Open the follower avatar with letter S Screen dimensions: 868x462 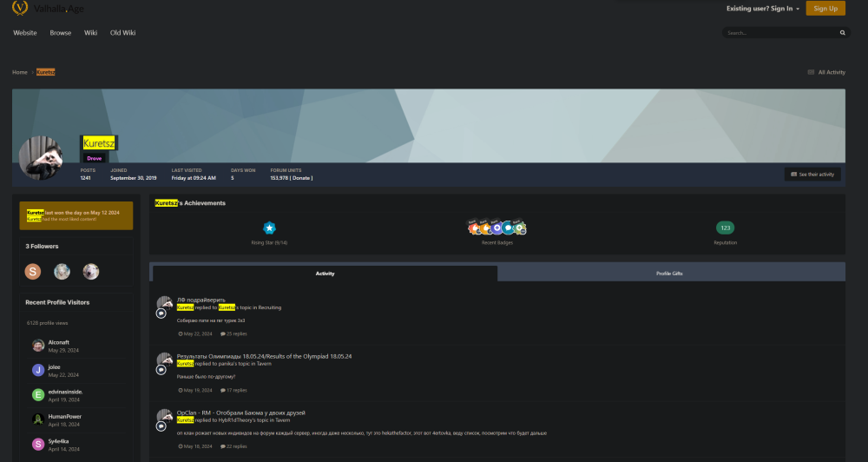(33, 272)
